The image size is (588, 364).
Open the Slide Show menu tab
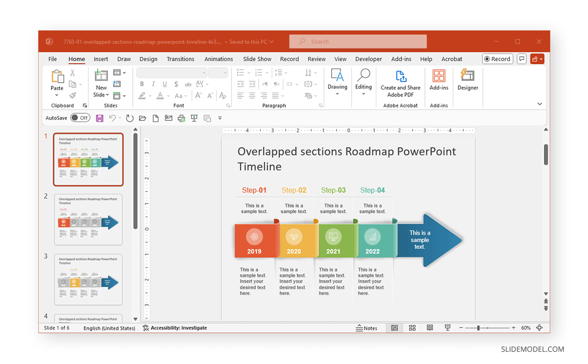pyautogui.click(x=257, y=59)
